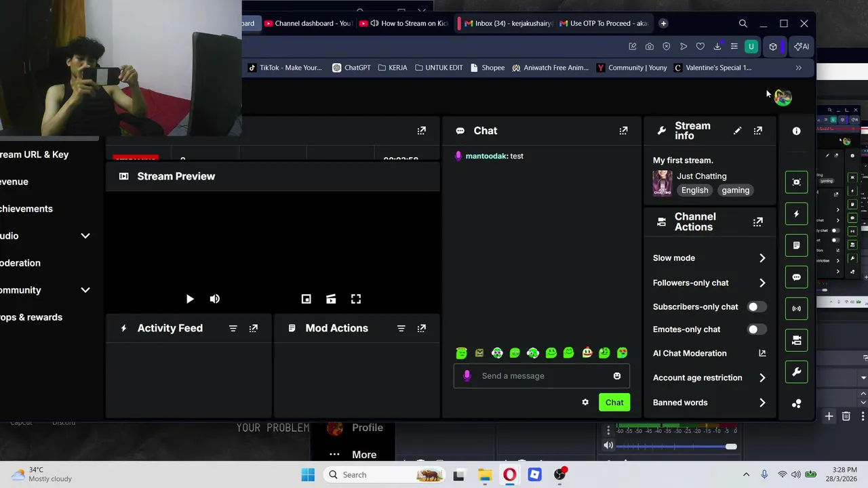Toggle the Mod Actions document sidebar icon
The width and height of the screenshot is (868, 488).
click(797, 245)
